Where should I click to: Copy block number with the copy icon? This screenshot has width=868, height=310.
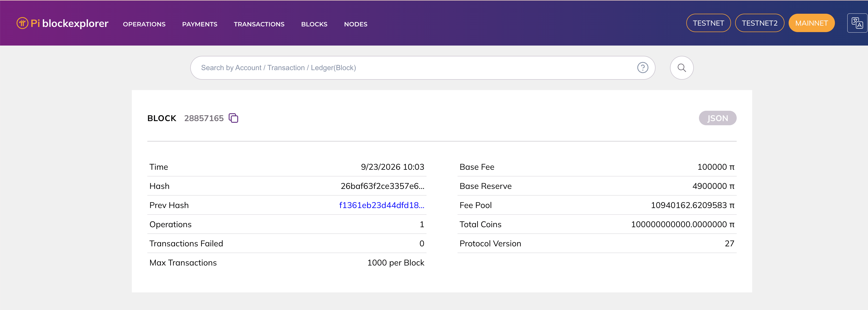pos(233,118)
